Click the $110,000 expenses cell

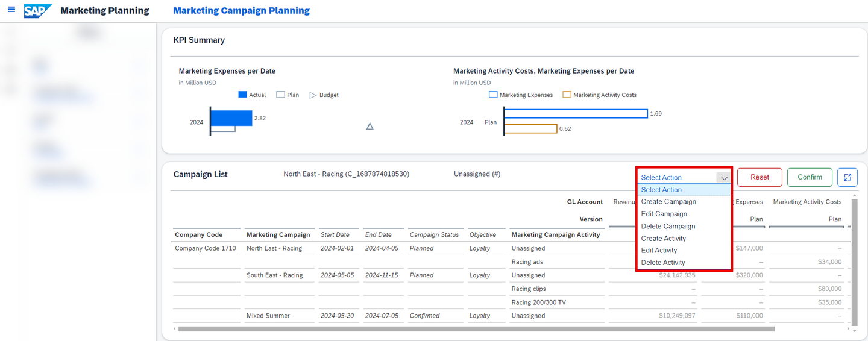[x=749, y=316]
